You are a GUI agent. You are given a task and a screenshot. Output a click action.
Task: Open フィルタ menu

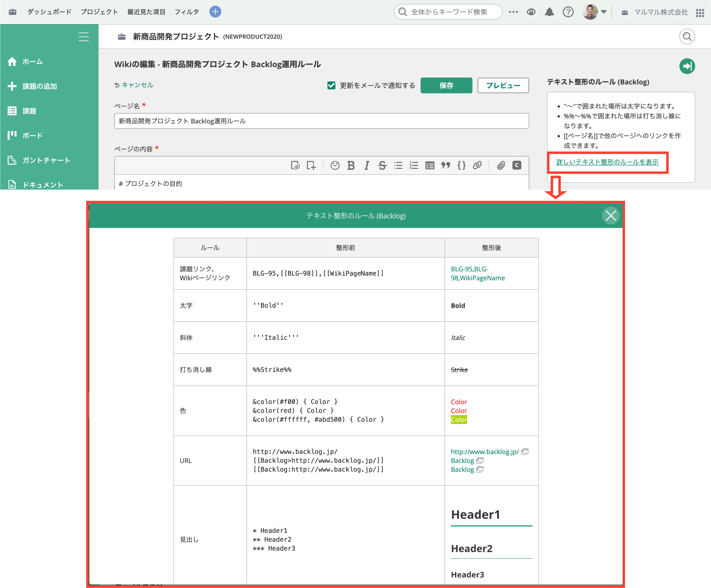pyautogui.click(x=186, y=12)
